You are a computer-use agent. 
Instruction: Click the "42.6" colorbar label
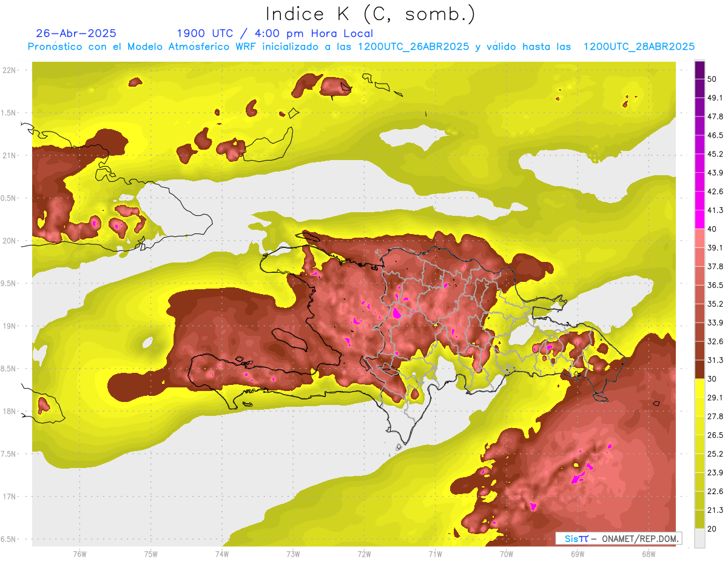pos(715,192)
